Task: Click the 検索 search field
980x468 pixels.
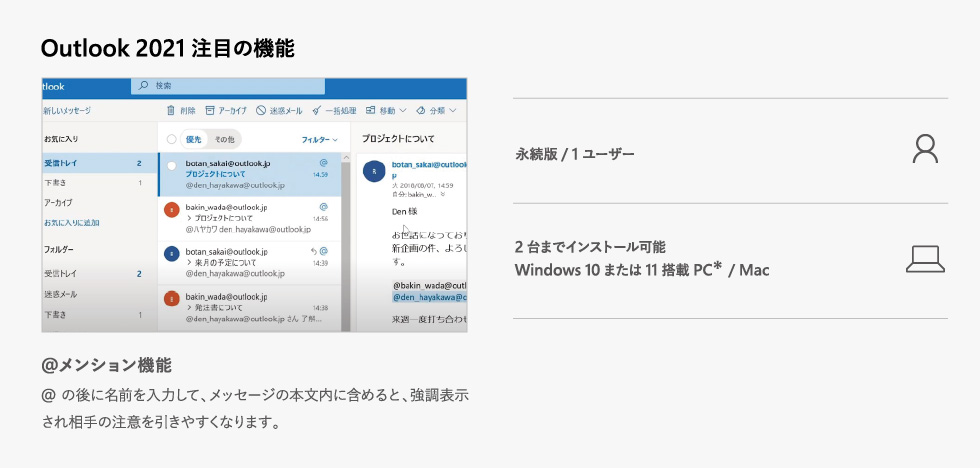Action: point(228,86)
